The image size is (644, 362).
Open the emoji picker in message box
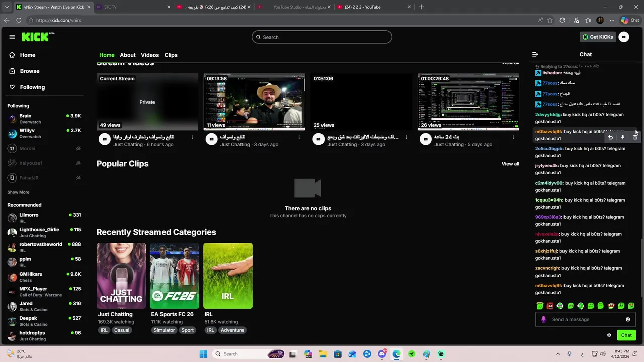click(628, 319)
